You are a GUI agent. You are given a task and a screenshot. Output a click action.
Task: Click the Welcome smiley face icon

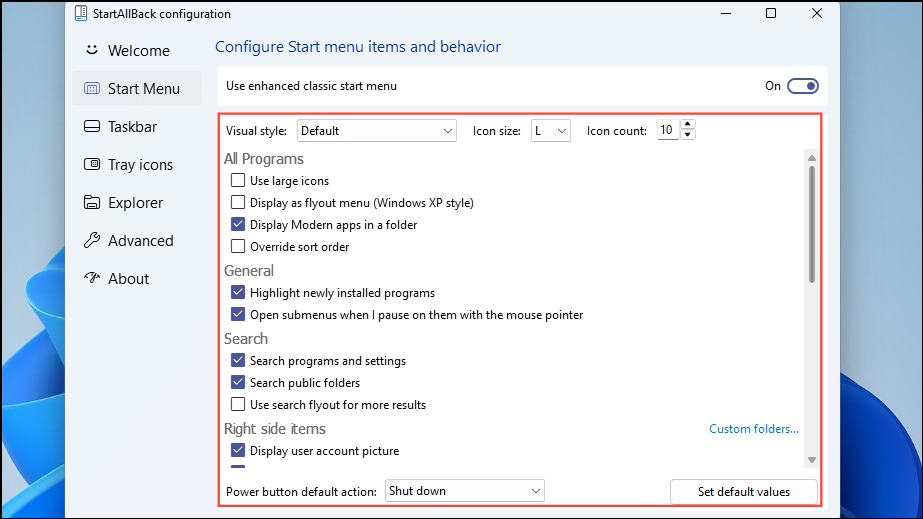[x=92, y=50]
